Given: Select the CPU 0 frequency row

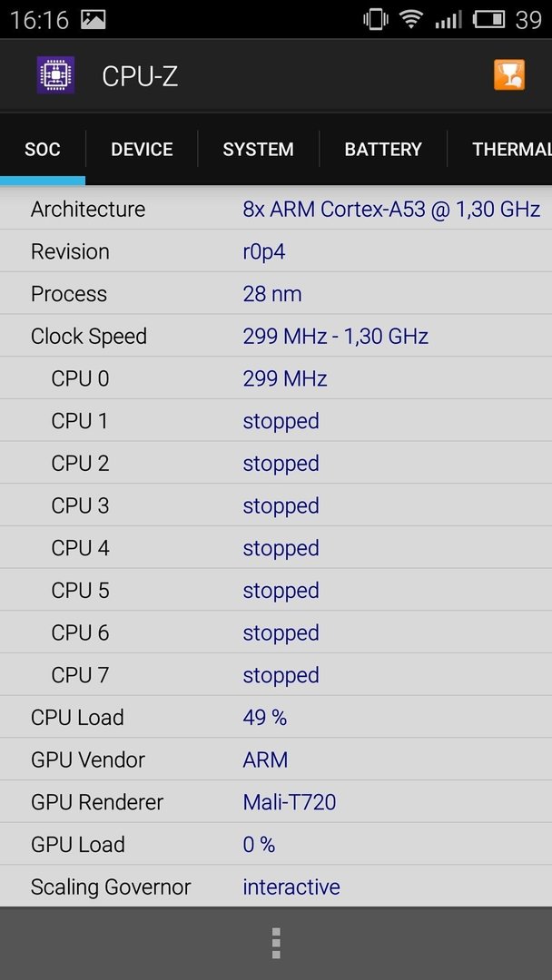Looking at the screenshot, I should 276,378.
